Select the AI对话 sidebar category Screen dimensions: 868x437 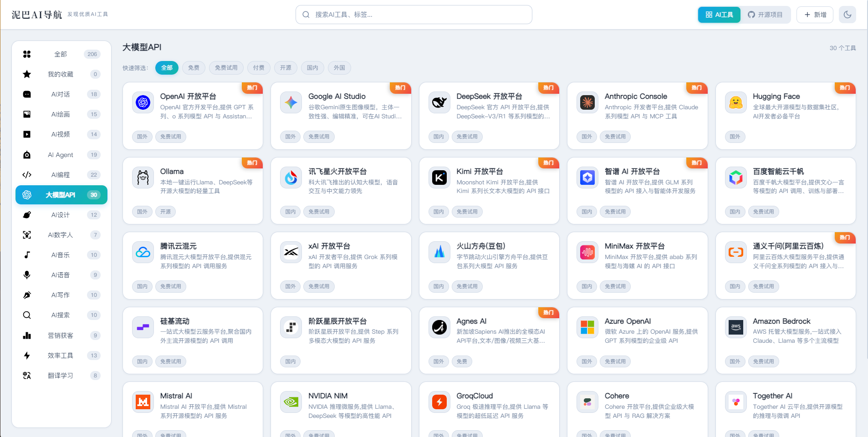pyautogui.click(x=61, y=94)
